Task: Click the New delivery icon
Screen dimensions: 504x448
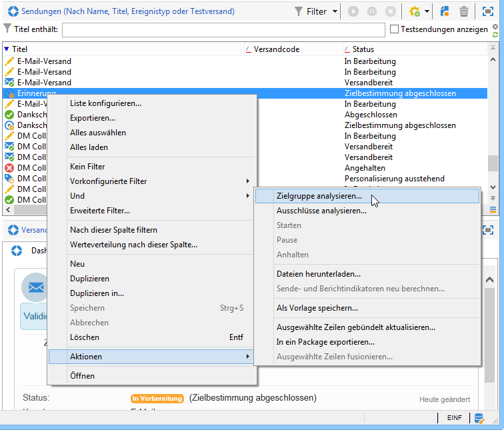Action: pyautogui.click(x=445, y=11)
